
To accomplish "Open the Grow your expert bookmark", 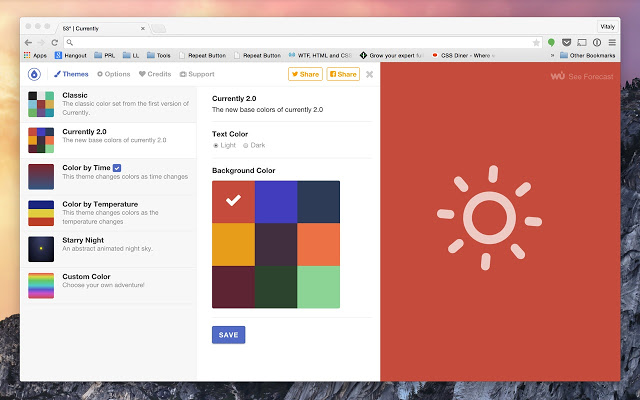I will click(392, 55).
